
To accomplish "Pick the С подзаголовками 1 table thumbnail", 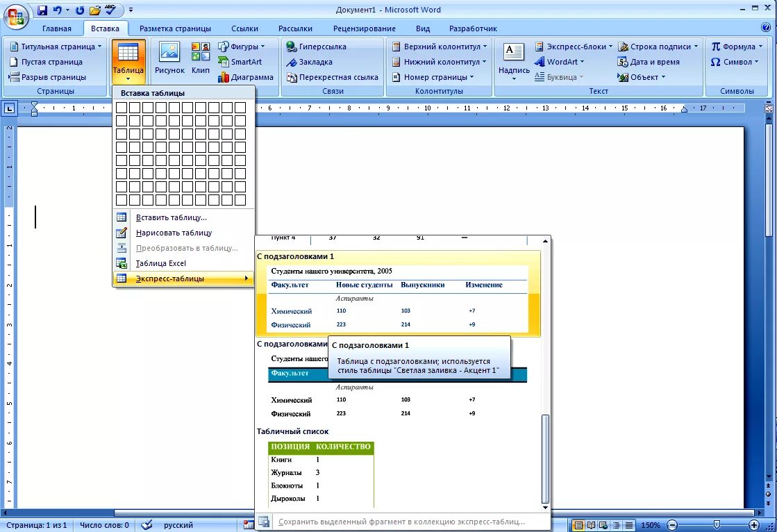I will 398,294.
